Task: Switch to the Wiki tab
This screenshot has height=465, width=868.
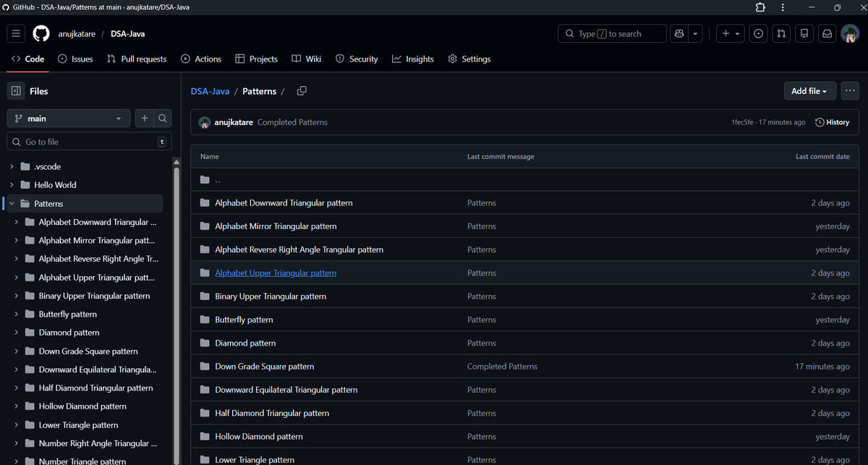Action: pyautogui.click(x=307, y=59)
